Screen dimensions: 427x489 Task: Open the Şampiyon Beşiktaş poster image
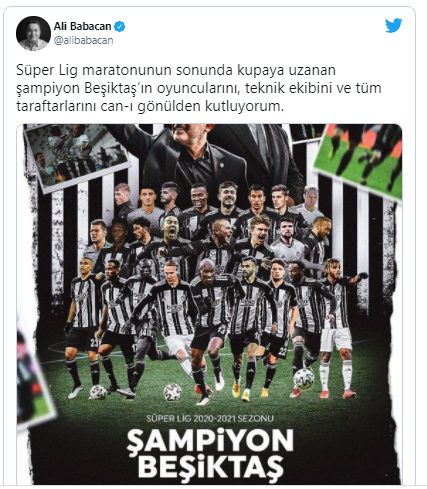[x=209, y=304]
